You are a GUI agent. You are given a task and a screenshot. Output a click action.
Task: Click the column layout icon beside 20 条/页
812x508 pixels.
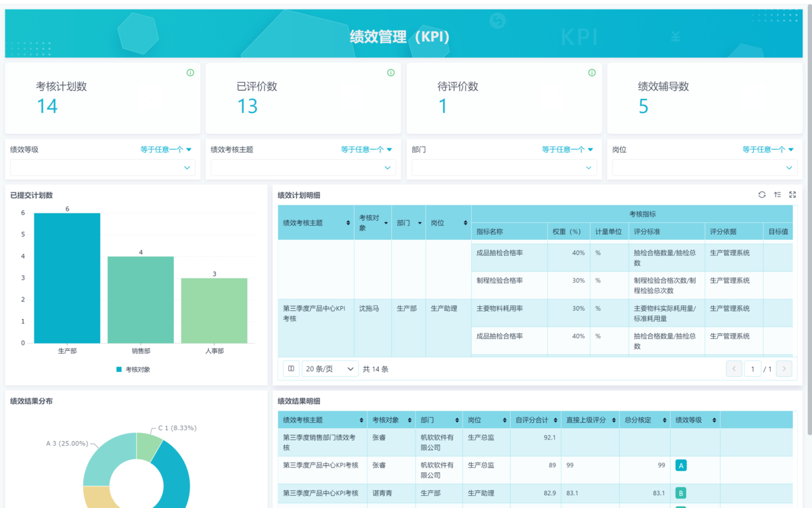[x=291, y=369]
